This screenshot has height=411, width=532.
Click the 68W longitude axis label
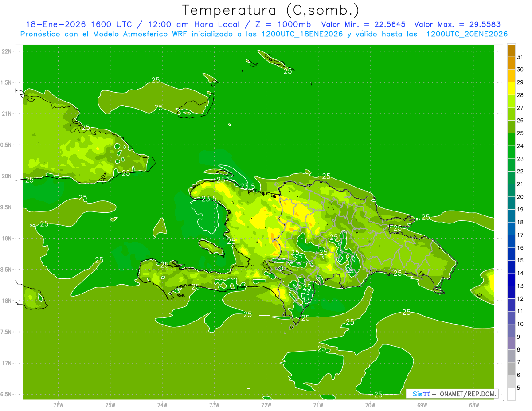[473, 404]
